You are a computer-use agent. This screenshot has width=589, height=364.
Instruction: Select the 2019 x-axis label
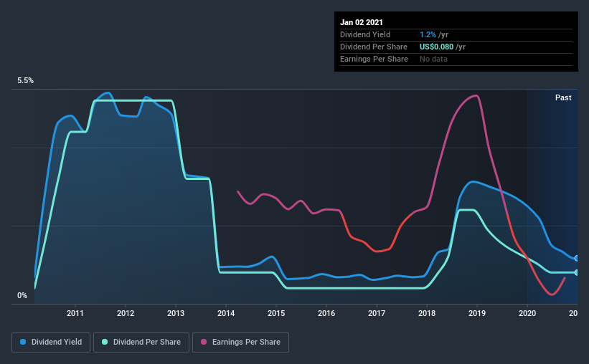pyautogui.click(x=477, y=313)
